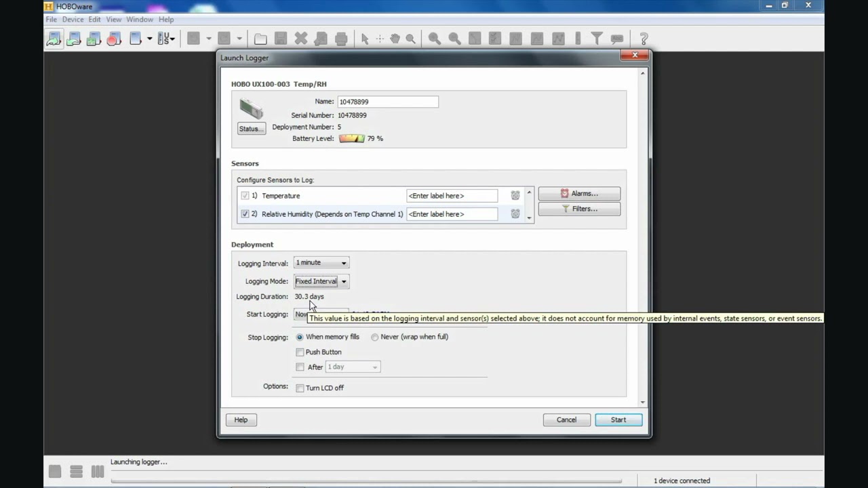Select the small magnifier zoom tool
Screen dimensions: 868x488
coord(410,39)
